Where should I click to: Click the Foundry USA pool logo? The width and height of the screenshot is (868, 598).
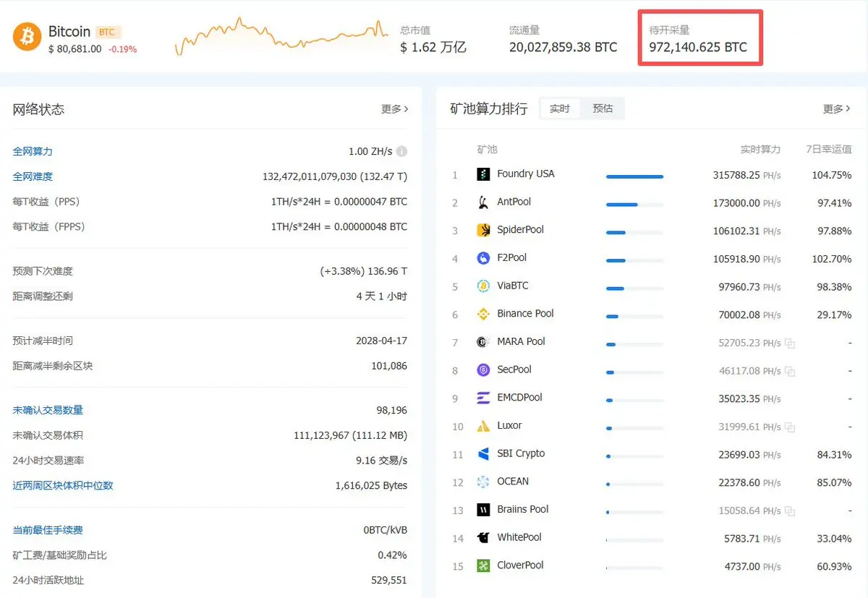pyautogui.click(x=483, y=174)
